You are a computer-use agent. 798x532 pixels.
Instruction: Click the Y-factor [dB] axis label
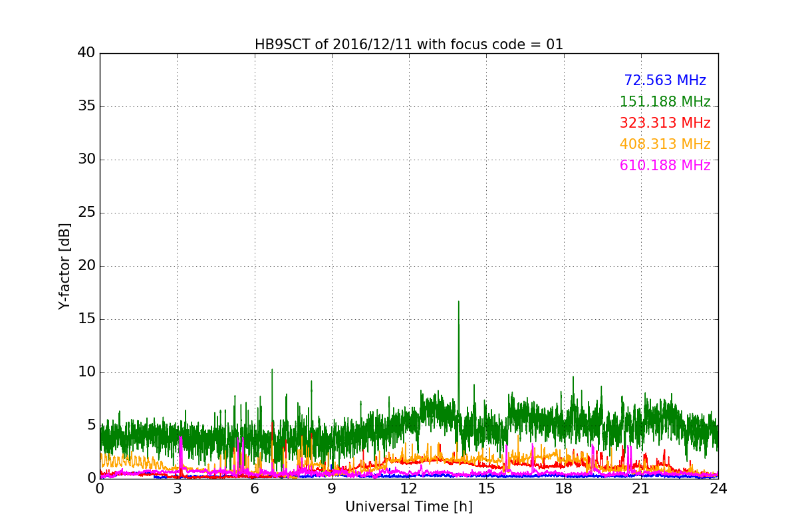65,266
